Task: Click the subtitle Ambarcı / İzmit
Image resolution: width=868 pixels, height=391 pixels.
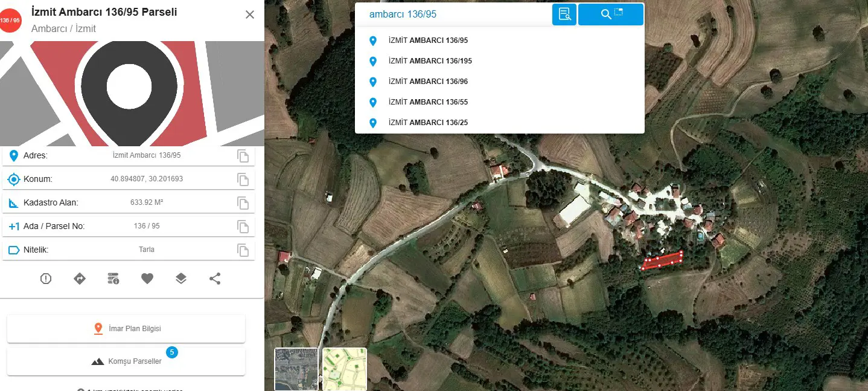Action: [63, 28]
